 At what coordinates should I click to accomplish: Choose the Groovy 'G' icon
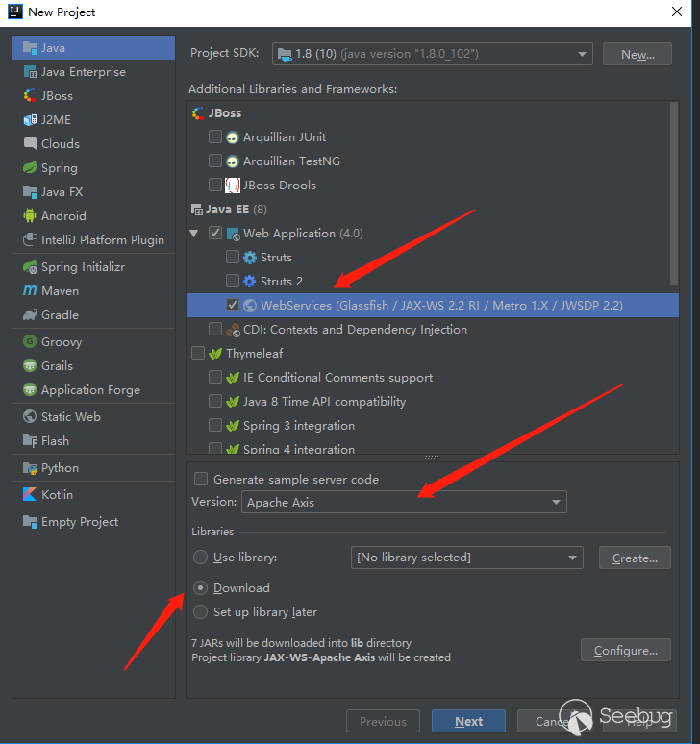(30, 341)
